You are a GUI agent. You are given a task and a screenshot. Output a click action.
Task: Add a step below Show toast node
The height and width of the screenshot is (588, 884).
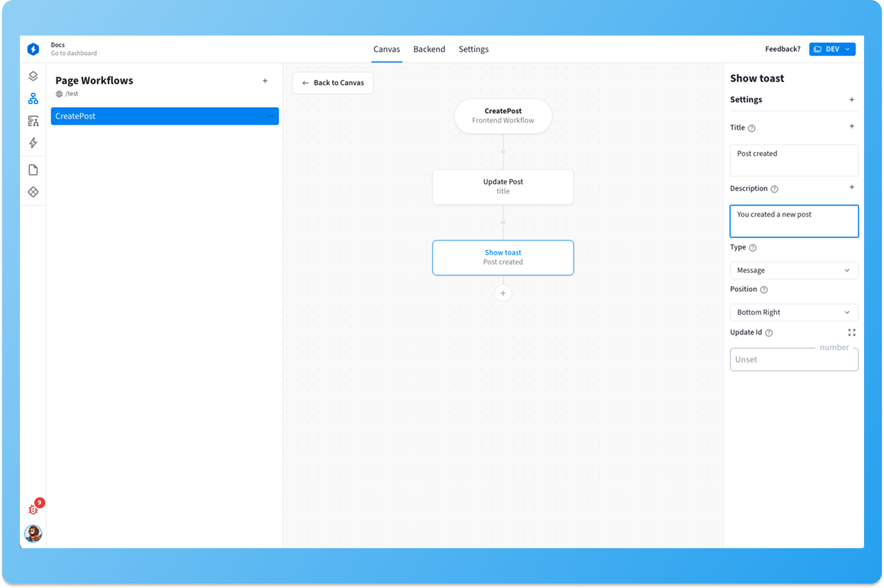[x=503, y=293]
